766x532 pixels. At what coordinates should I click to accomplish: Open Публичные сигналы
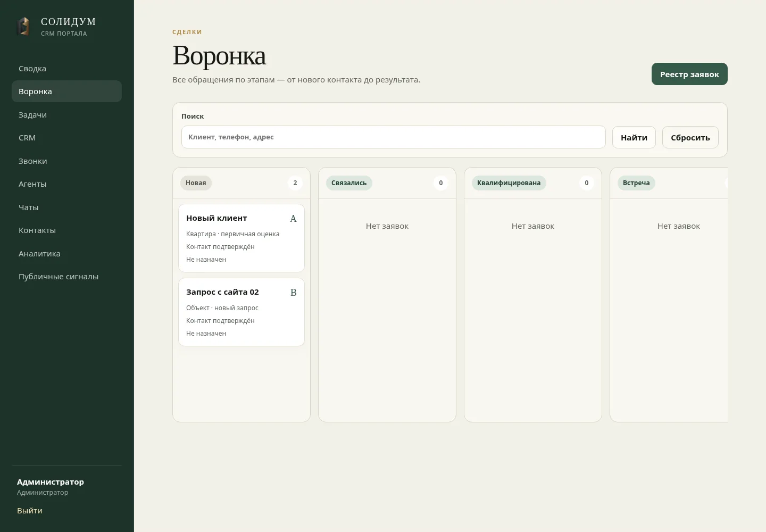click(66, 277)
